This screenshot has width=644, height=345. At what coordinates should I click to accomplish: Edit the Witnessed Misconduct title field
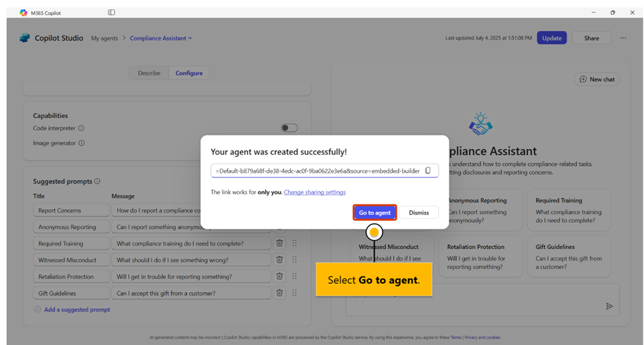pyautogui.click(x=71, y=260)
